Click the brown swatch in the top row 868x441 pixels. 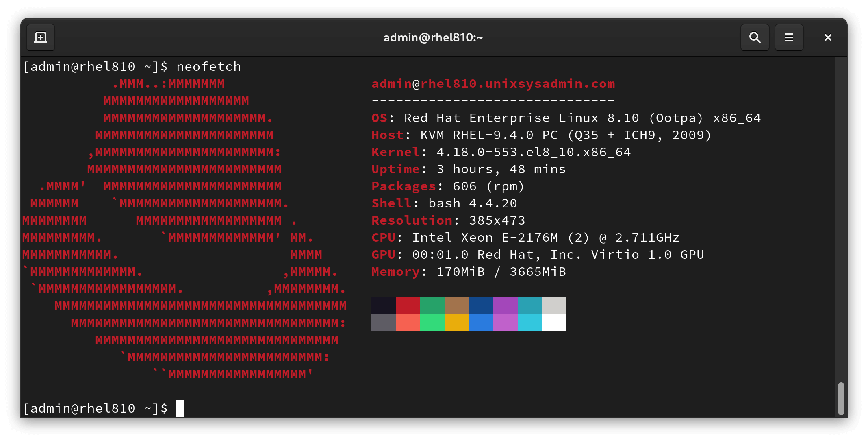click(x=456, y=306)
